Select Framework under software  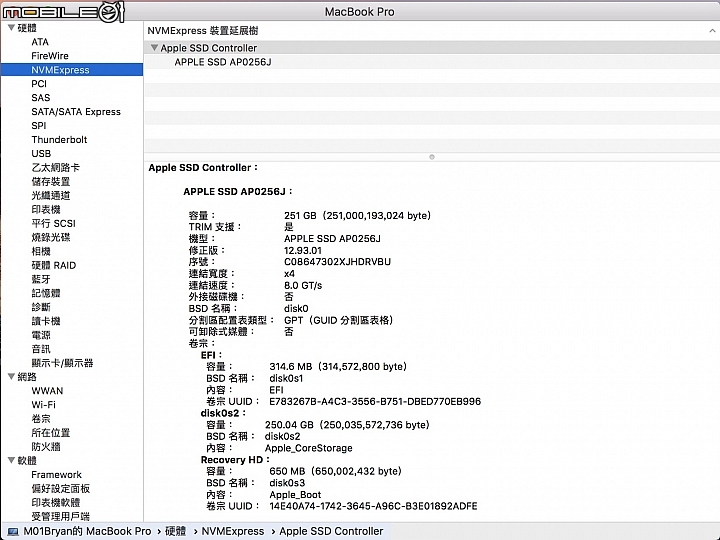(56, 475)
